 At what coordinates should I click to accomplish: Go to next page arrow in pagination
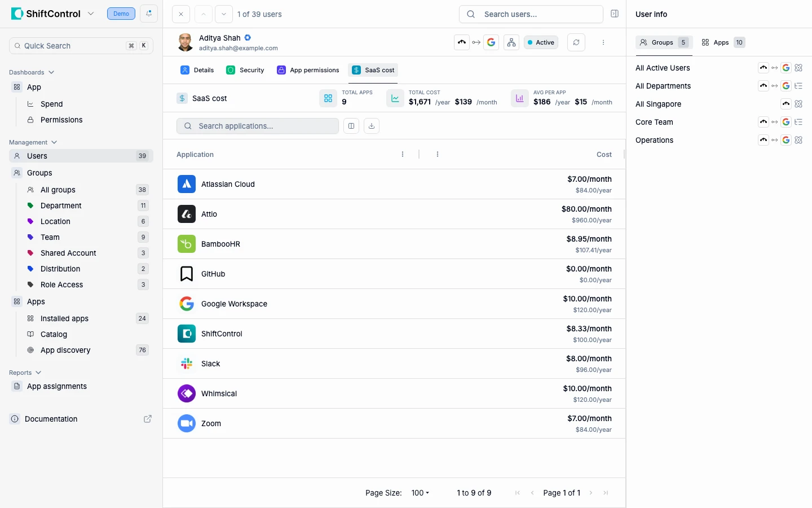[591, 493]
